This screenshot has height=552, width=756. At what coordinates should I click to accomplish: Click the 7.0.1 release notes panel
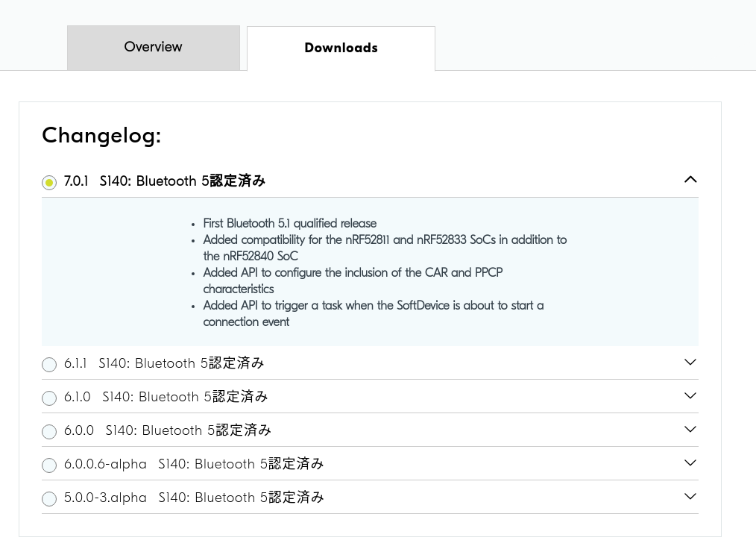(x=370, y=272)
